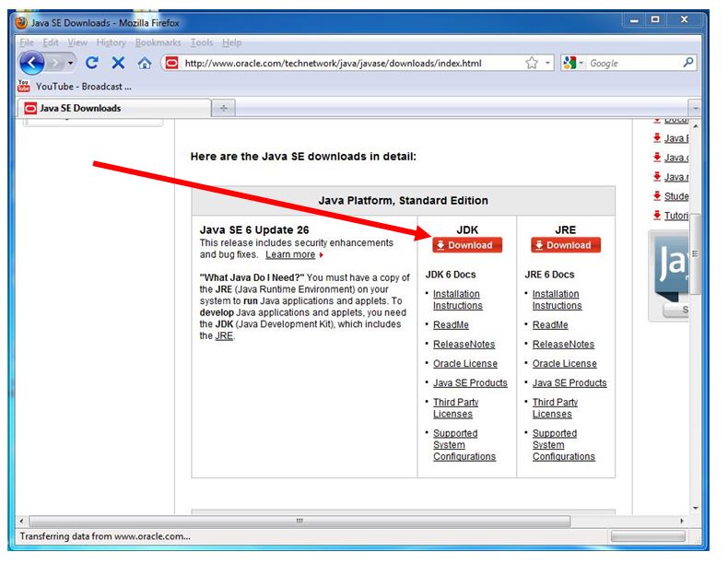Bookmark this page with the star icon
Viewport: 728px width, 564px height.
532,64
